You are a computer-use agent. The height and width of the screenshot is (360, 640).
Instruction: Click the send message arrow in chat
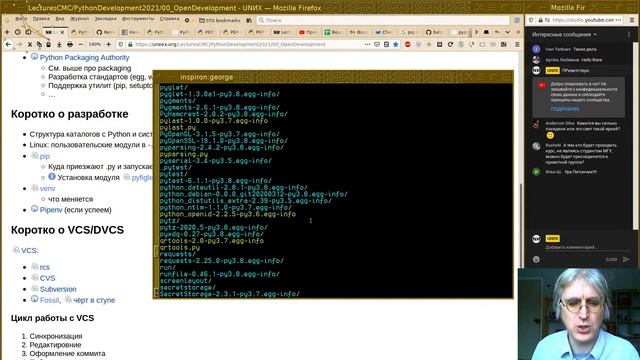pyautogui.click(x=626, y=259)
